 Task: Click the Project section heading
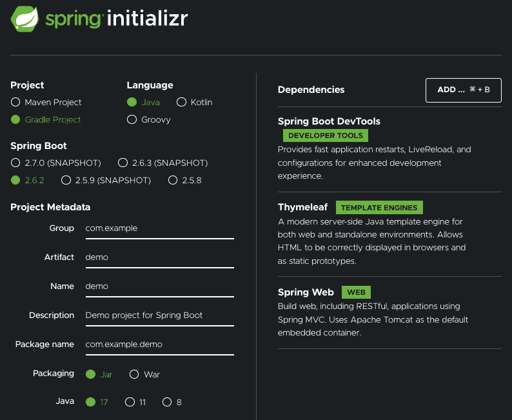tap(27, 85)
